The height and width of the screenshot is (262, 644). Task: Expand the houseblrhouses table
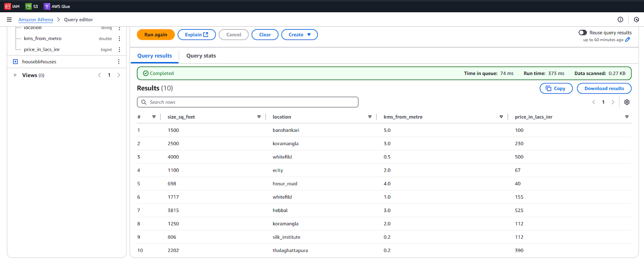tap(15, 62)
